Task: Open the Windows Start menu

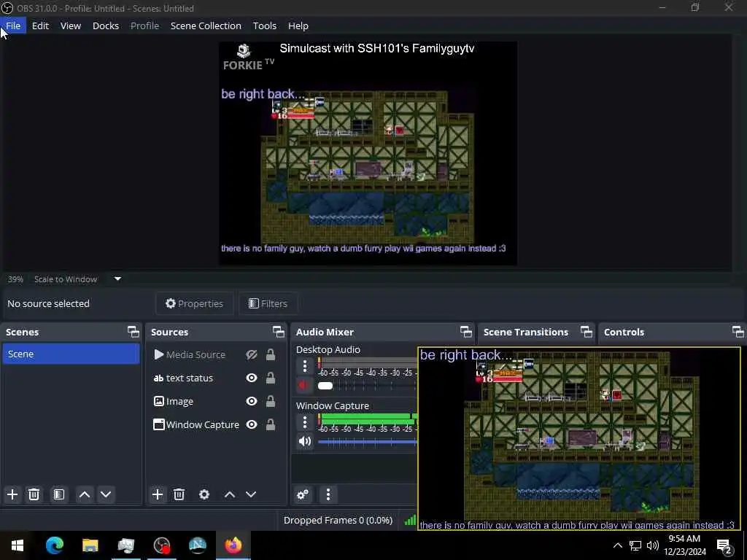Action: click(18, 545)
